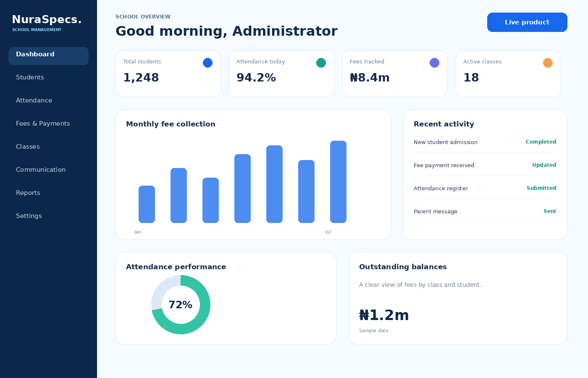The height and width of the screenshot is (378, 588).
Task: Click the 72% attendance donut chart
Action: tap(181, 304)
